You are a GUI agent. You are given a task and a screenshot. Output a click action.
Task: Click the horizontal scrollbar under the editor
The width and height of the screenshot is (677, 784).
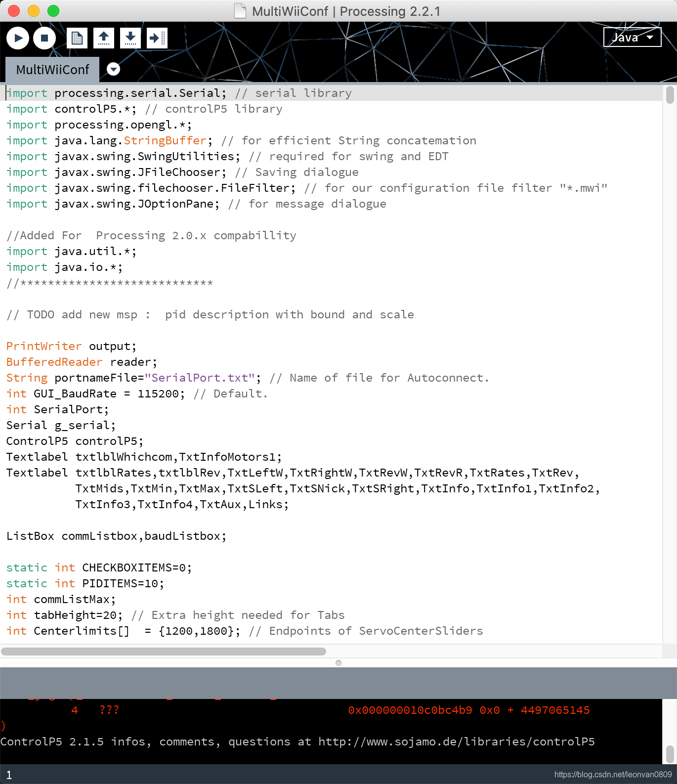pos(164,651)
